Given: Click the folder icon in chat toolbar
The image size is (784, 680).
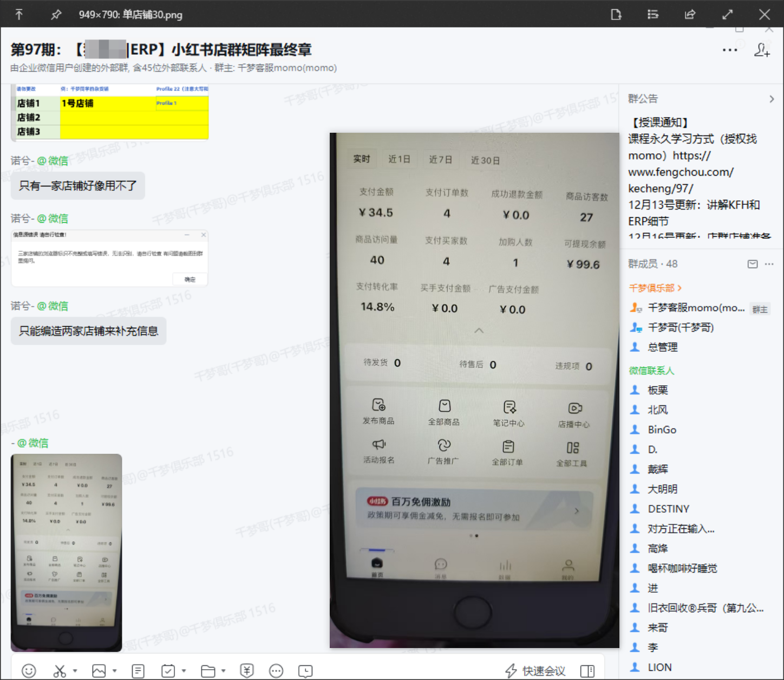Looking at the screenshot, I should 208,671.
